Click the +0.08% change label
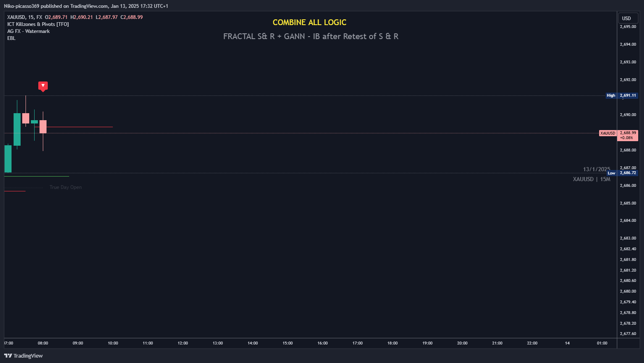This screenshot has width=644, height=363. [x=626, y=138]
